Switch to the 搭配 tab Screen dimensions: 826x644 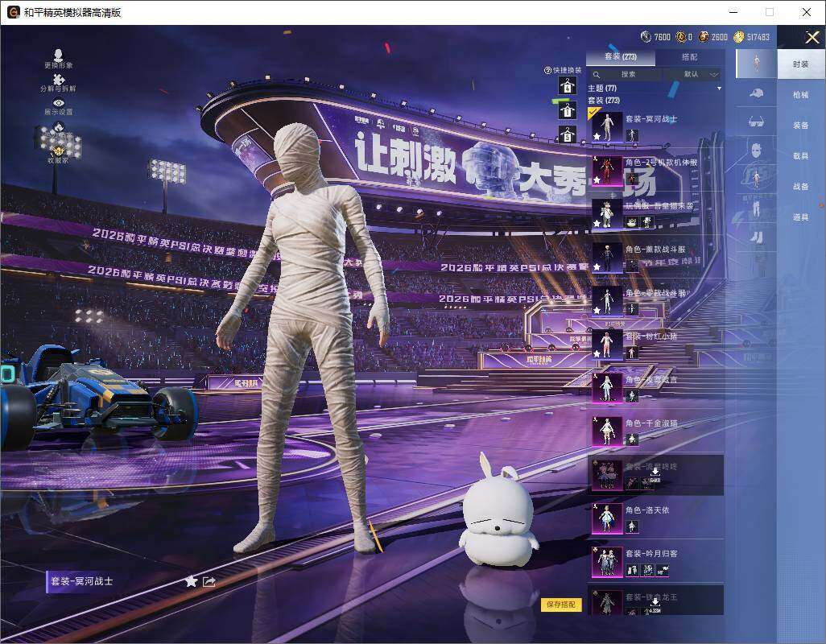(x=690, y=57)
